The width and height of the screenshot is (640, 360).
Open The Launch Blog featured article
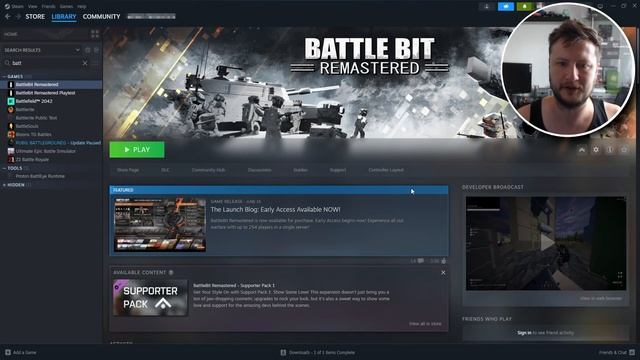(276, 210)
